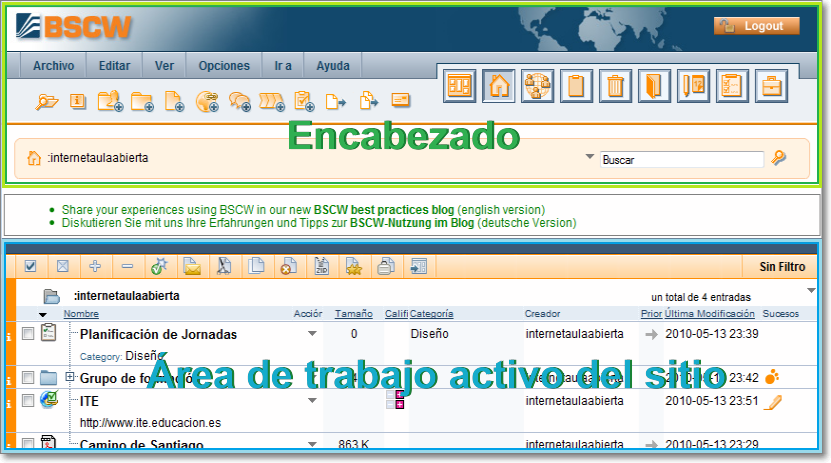Viewport: 831px width, 463px height.
Task: Show the info properties icon
Action: pyautogui.click(x=77, y=101)
